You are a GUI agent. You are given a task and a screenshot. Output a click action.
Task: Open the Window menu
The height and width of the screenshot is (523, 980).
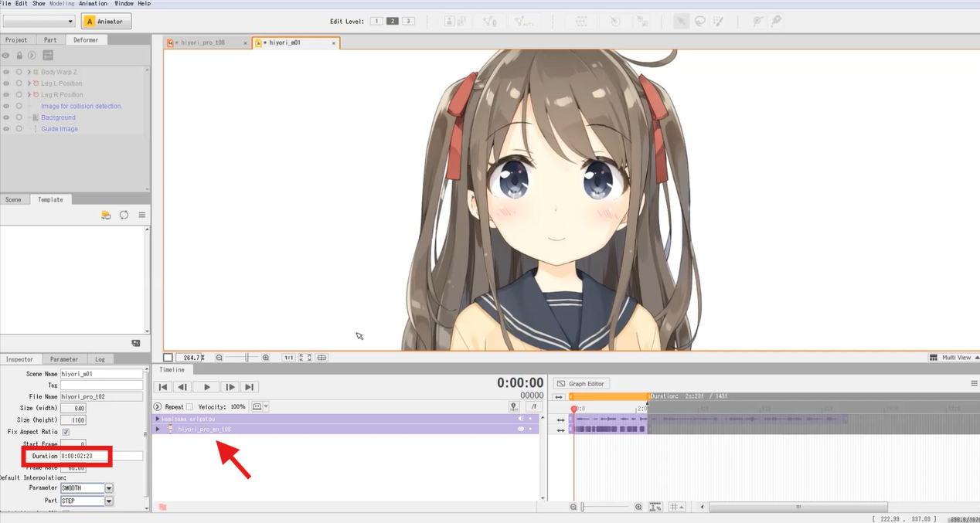[x=124, y=4]
